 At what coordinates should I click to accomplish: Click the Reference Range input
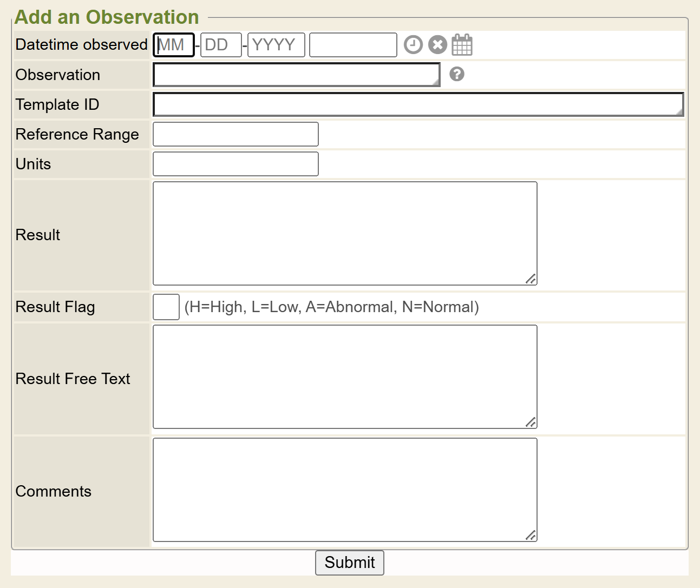(235, 134)
